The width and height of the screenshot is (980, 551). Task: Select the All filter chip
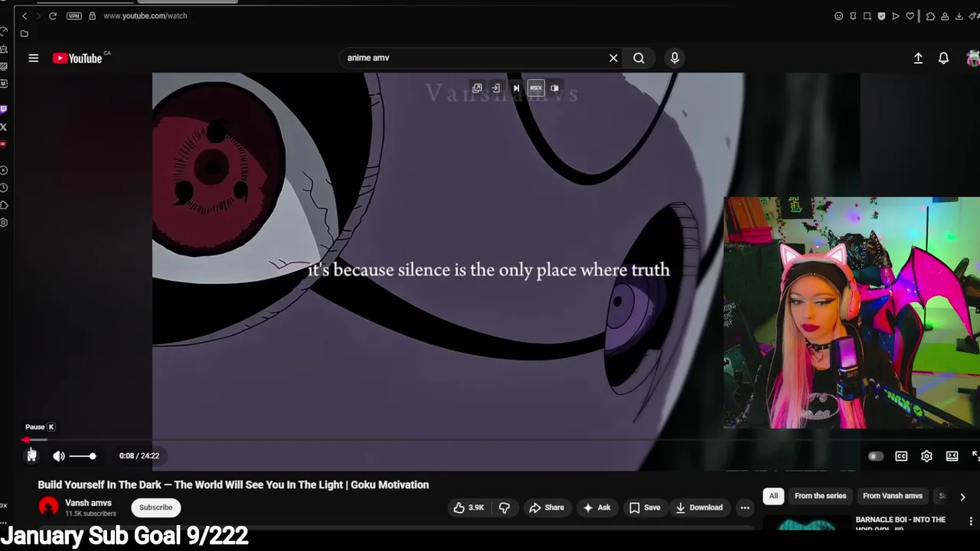[x=773, y=496]
